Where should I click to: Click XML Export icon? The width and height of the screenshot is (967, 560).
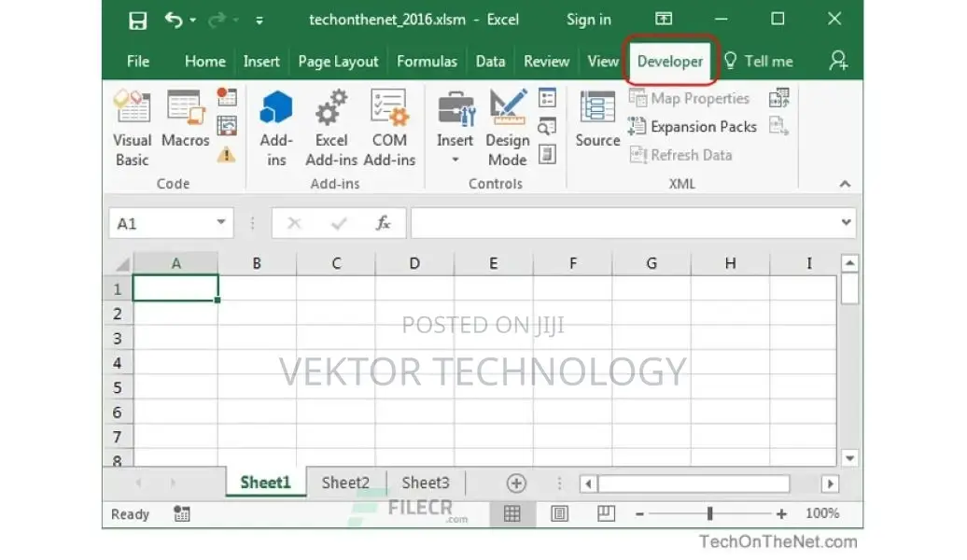778,126
